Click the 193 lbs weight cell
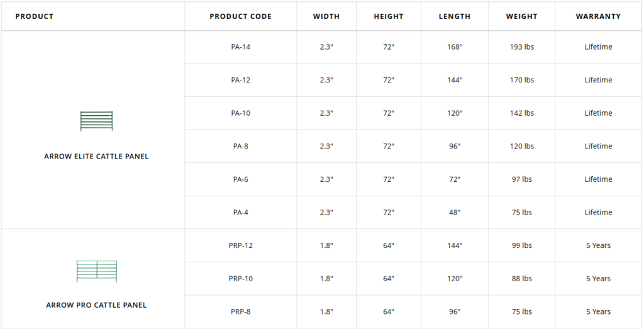 click(521, 47)
